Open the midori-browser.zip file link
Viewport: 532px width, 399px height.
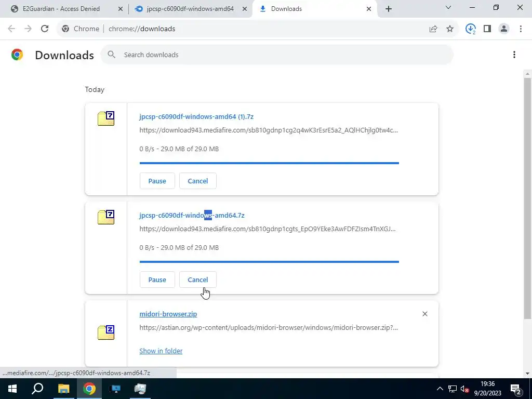168,314
